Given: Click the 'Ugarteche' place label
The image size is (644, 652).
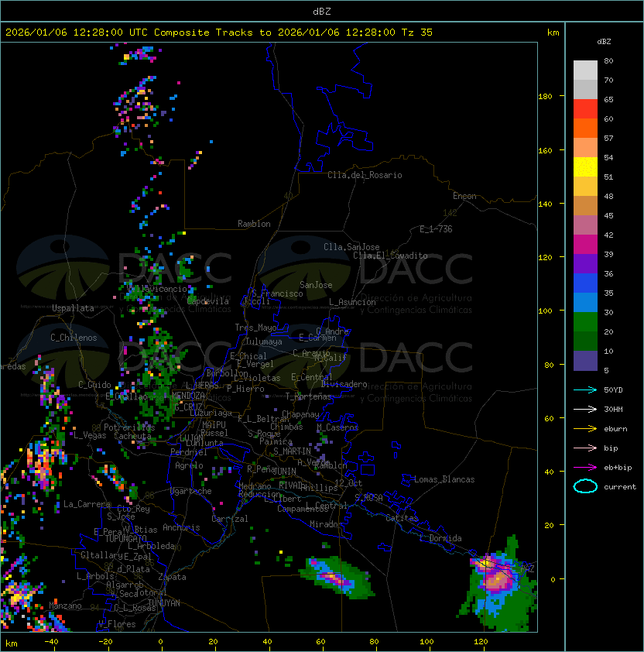Looking at the screenshot, I should (191, 491).
